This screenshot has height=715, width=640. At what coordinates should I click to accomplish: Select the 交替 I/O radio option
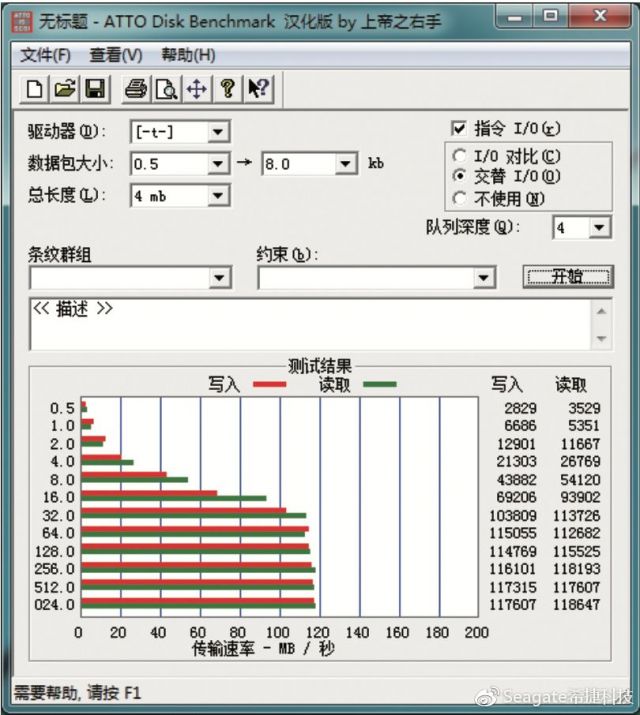point(459,176)
